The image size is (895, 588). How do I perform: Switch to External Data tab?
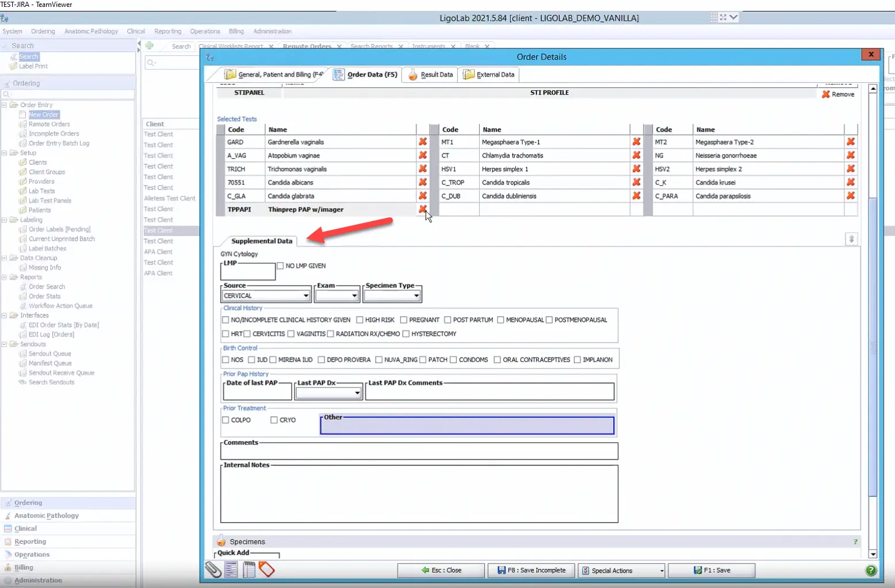pos(489,74)
